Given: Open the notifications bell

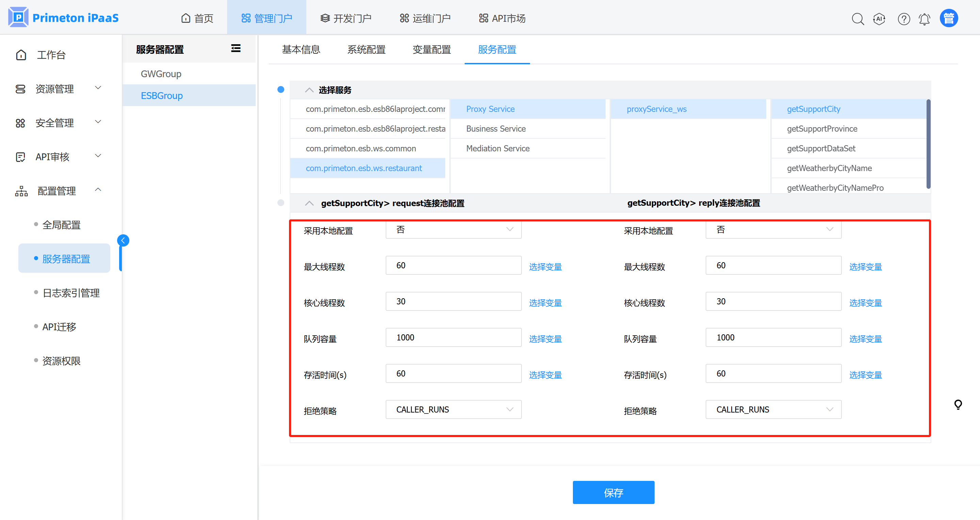Looking at the screenshot, I should point(925,19).
